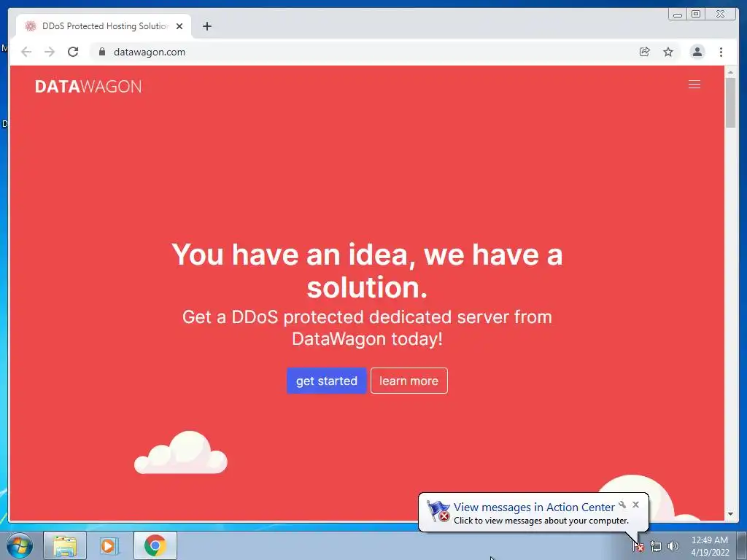Click the learn more button
This screenshot has width=747, height=560.
point(409,381)
